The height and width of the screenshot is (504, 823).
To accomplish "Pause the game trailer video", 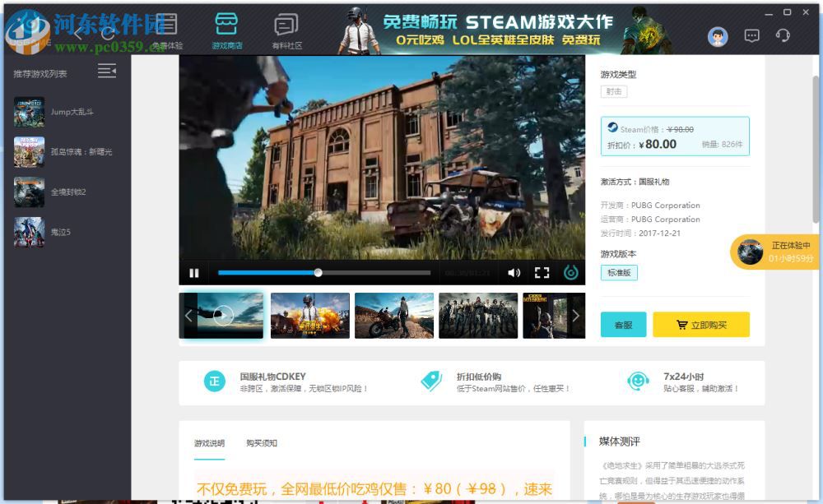I will click(x=195, y=272).
